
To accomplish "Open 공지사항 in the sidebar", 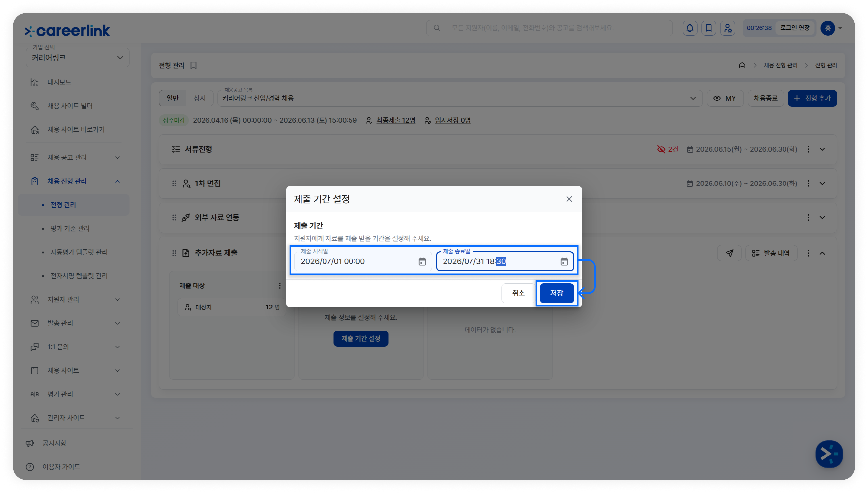I will pyautogui.click(x=46, y=443).
